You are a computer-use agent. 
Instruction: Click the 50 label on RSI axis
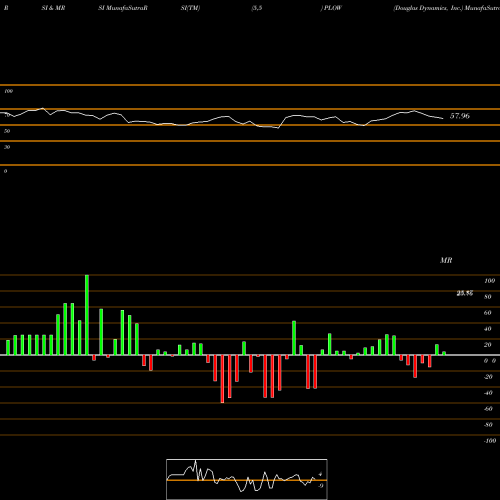7,131
